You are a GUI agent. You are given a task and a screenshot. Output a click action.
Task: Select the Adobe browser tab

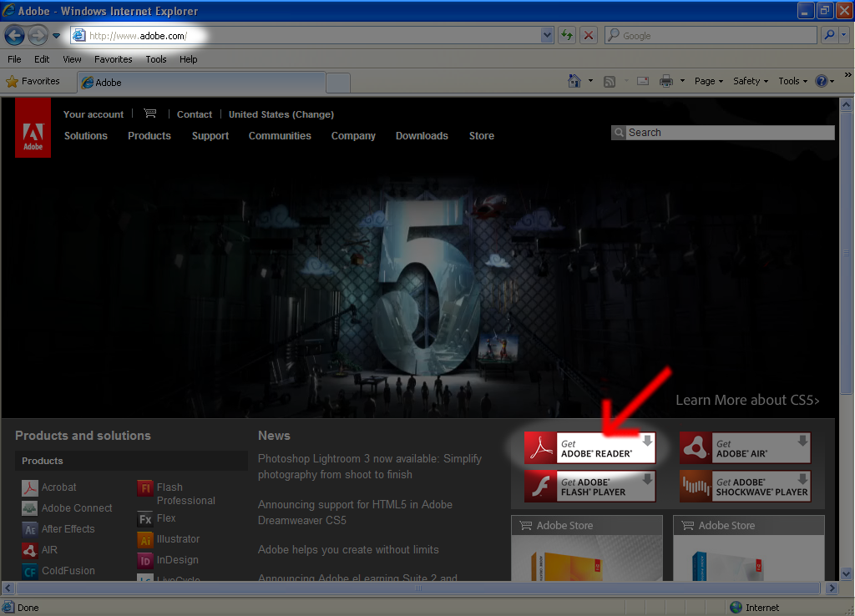(201, 83)
